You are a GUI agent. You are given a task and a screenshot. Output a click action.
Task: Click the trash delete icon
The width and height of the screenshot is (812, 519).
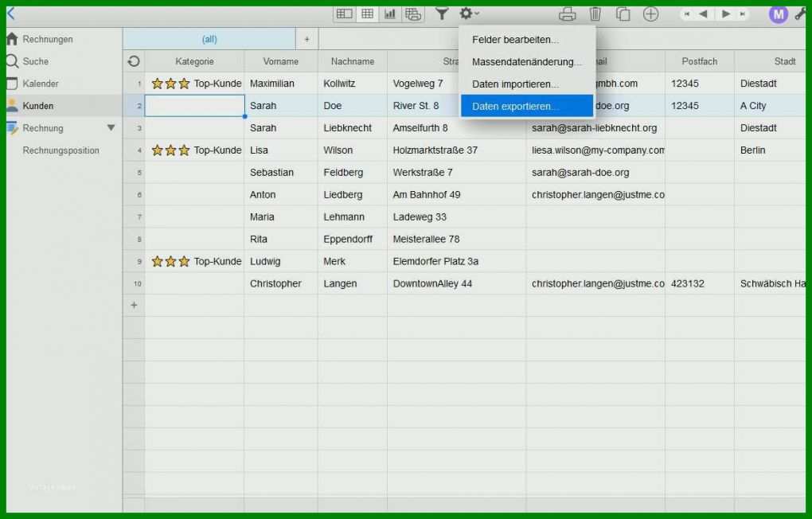click(x=595, y=14)
